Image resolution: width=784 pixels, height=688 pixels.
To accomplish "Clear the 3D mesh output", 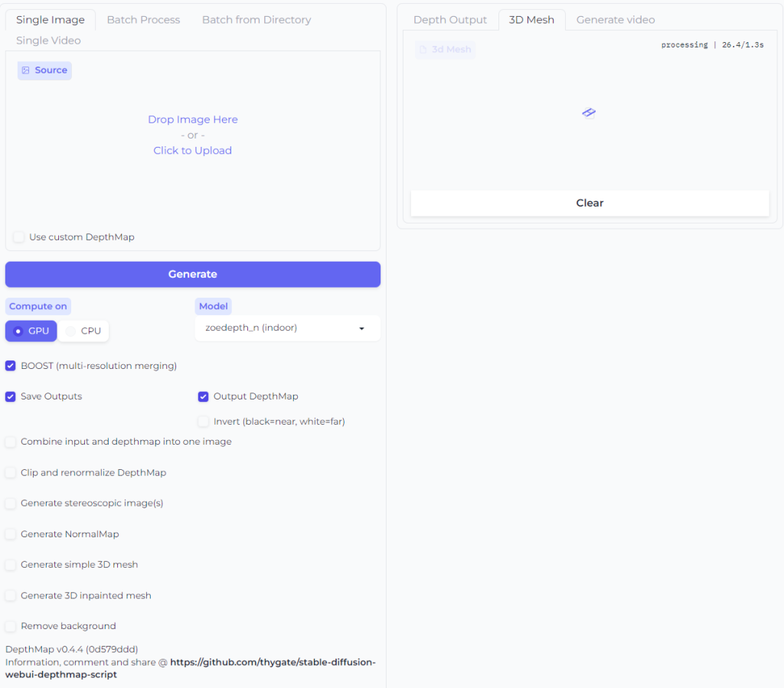I will coord(590,203).
